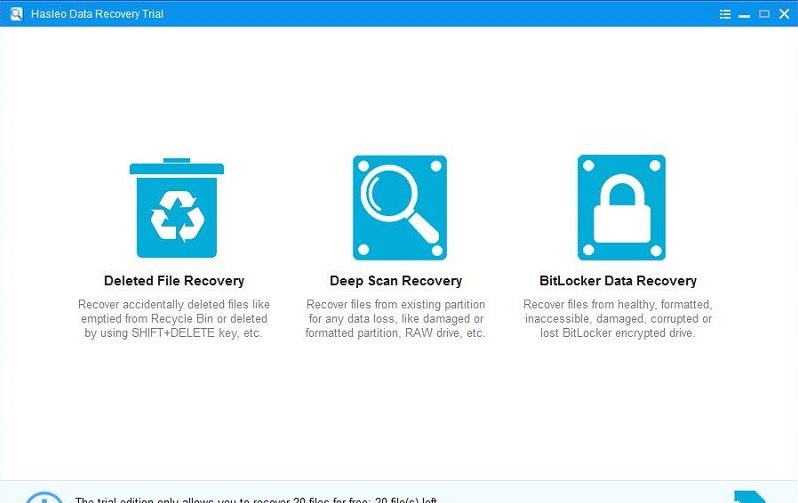
Task: Click the "Recover files from healthy, formatted" description
Action: (x=618, y=319)
